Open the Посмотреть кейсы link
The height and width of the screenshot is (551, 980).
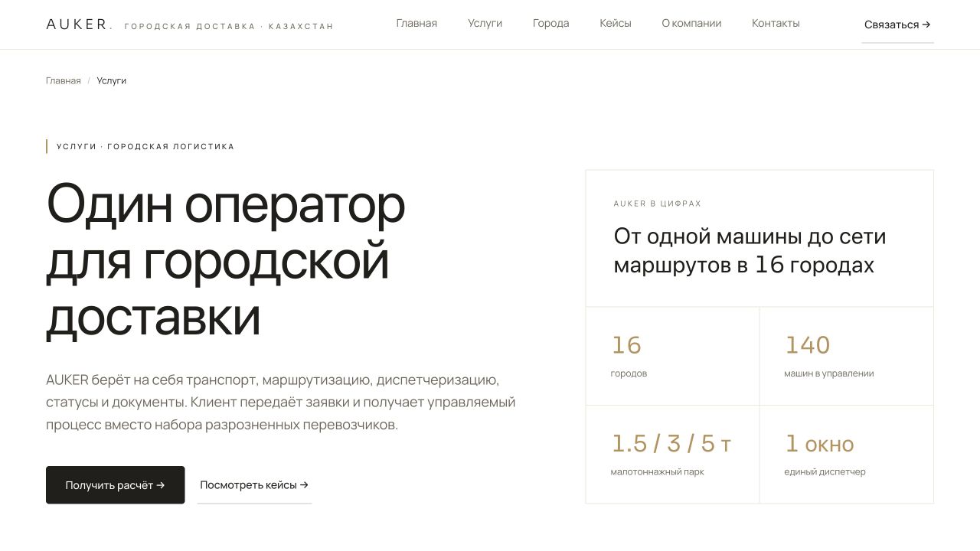pyautogui.click(x=254, y=485)
